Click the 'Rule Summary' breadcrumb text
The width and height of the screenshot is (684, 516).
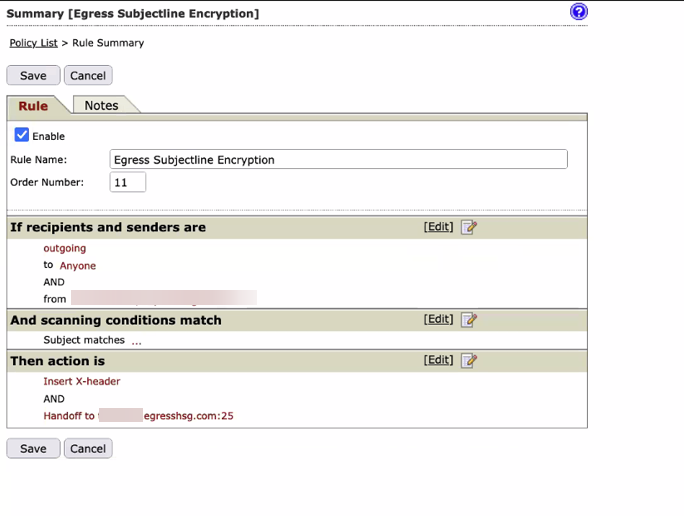pyautogui.click(x=108, y=43)
